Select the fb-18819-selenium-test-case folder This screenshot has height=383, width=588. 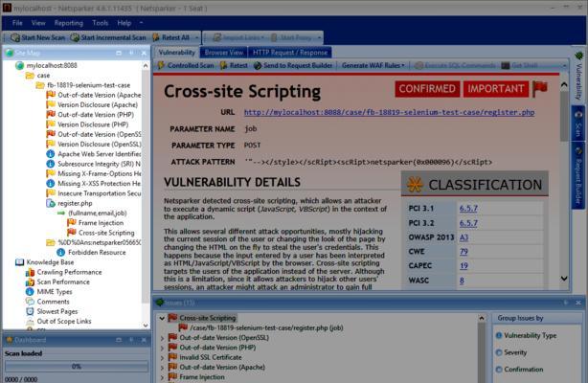(x=83, y=85)
